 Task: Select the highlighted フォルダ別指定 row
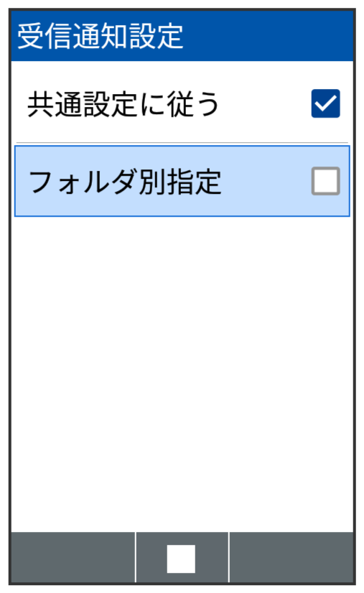[182, 181]
